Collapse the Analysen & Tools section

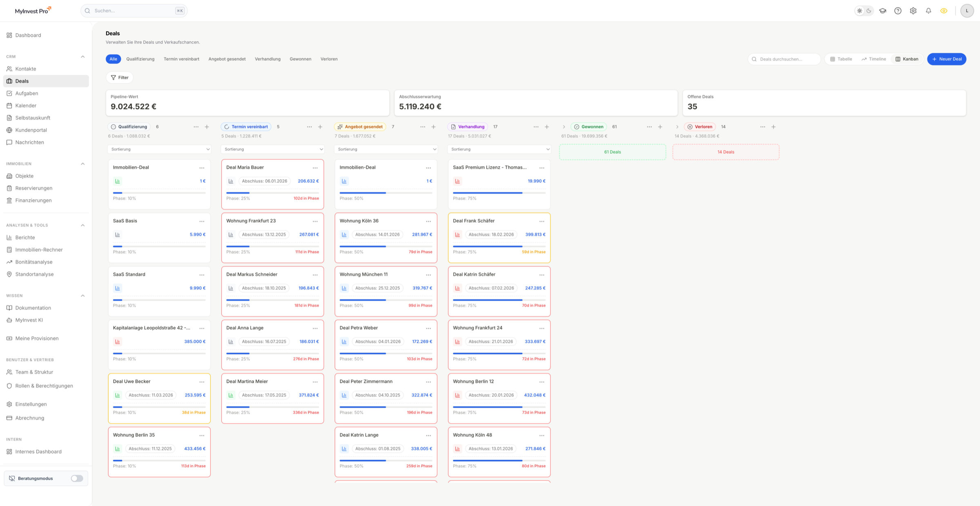(83, 225)
